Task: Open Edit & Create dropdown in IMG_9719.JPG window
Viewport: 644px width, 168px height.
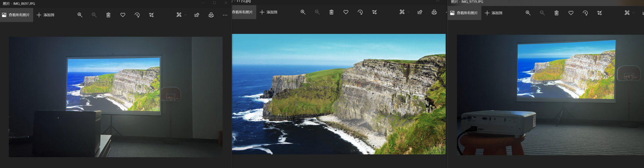Action: pyautogui.click(x=629, y=13)
